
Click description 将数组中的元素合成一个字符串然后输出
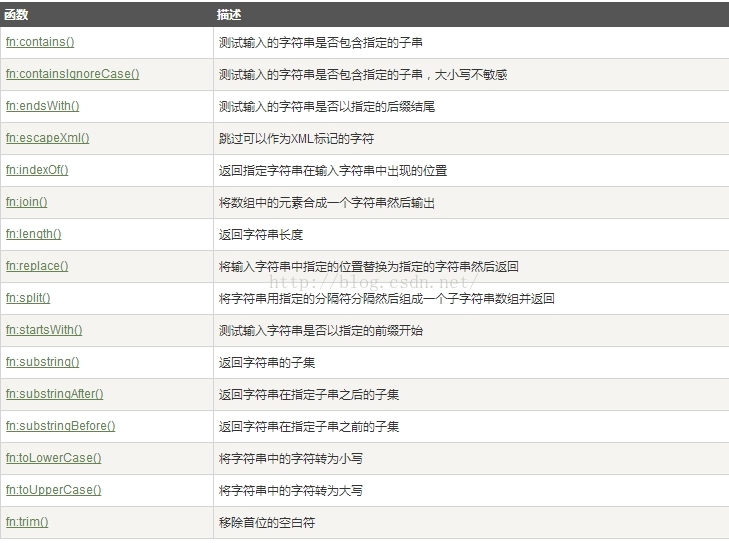coord(327,203)
